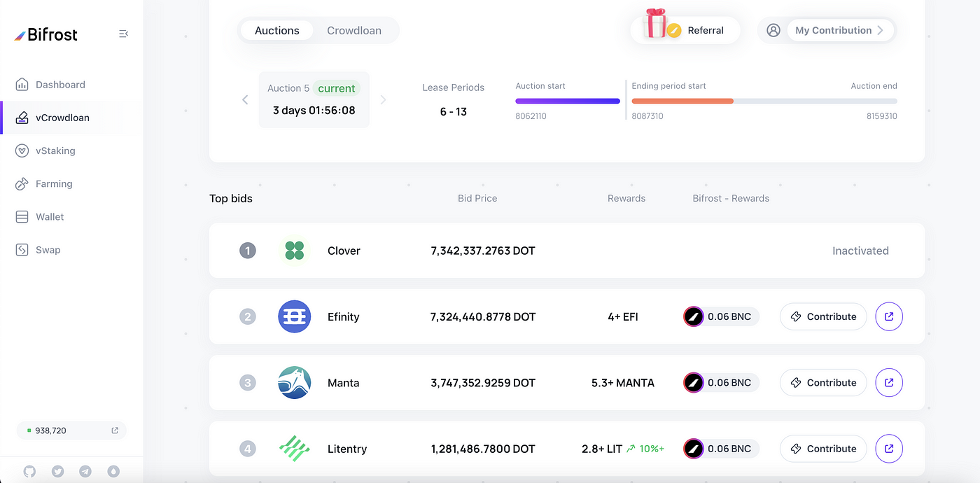This screenshot has width=980, height=483.
Task: Open block number 938,720 link
Action: click(71, 430)
